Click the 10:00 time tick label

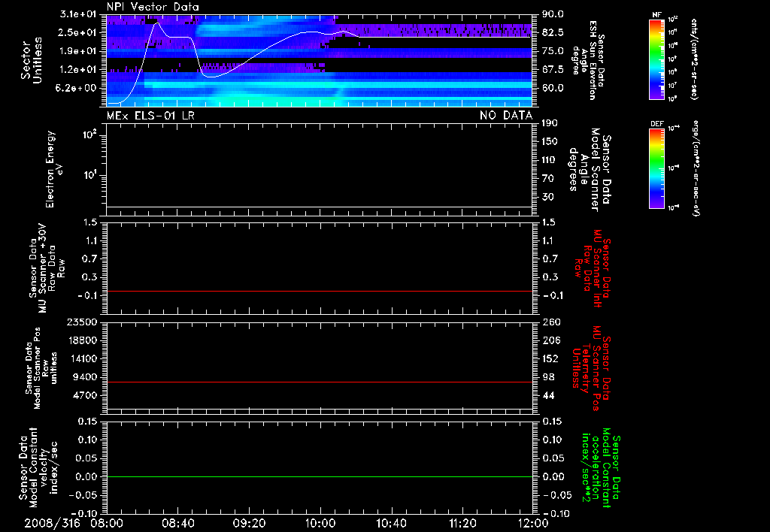pos(320,523)
